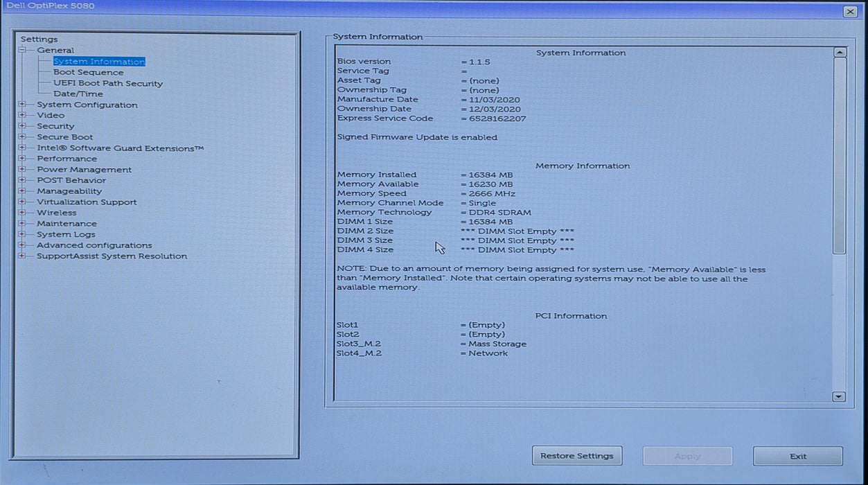Select the System Logs label
Viewport: 868px width, 485px height.
pyautogui.click(x=67, y=234)
